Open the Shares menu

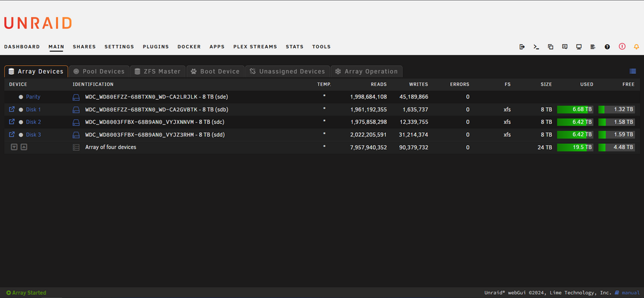click(x=84, y=47)
